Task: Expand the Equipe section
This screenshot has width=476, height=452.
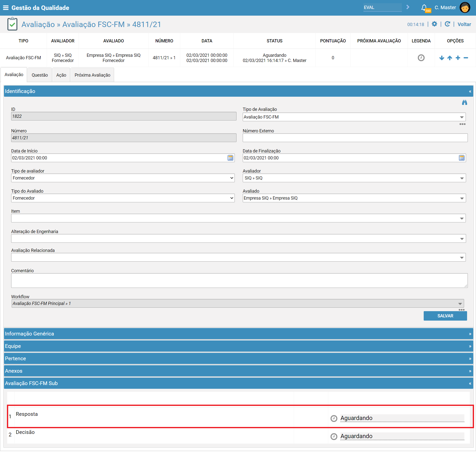Action: pyautogui.click(x=238, y=346)
